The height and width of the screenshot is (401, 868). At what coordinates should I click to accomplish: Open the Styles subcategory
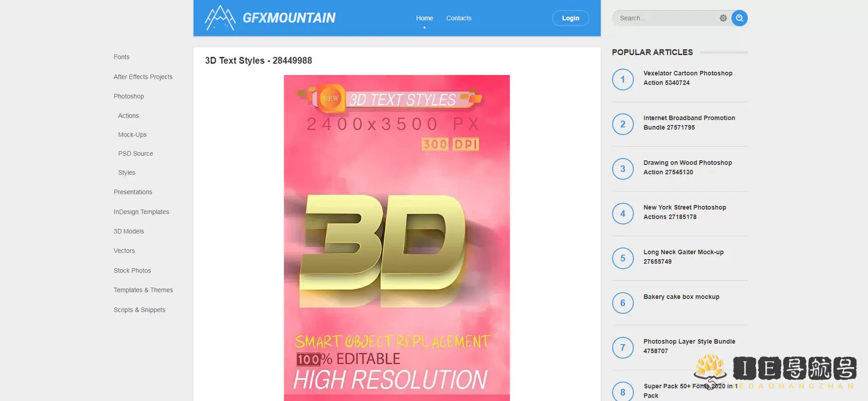(127, 173)
